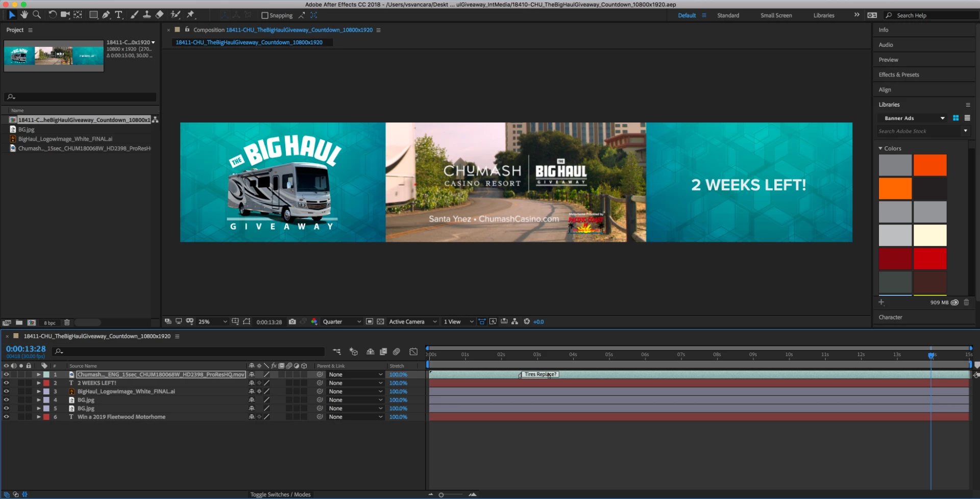
Task: Switch to the Default workspace
Action: click(x=687, y=15)
